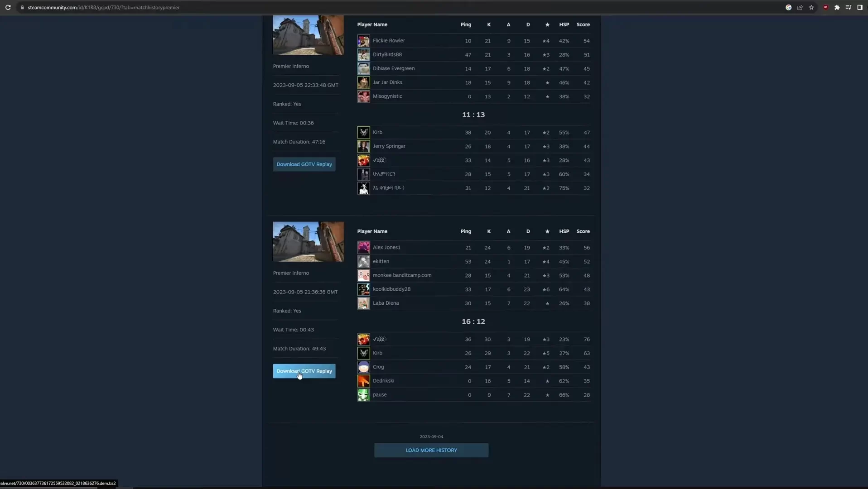868x489 pixels.
Task: Open Flickie Rowler's avatar
Action: coord(363,41)
